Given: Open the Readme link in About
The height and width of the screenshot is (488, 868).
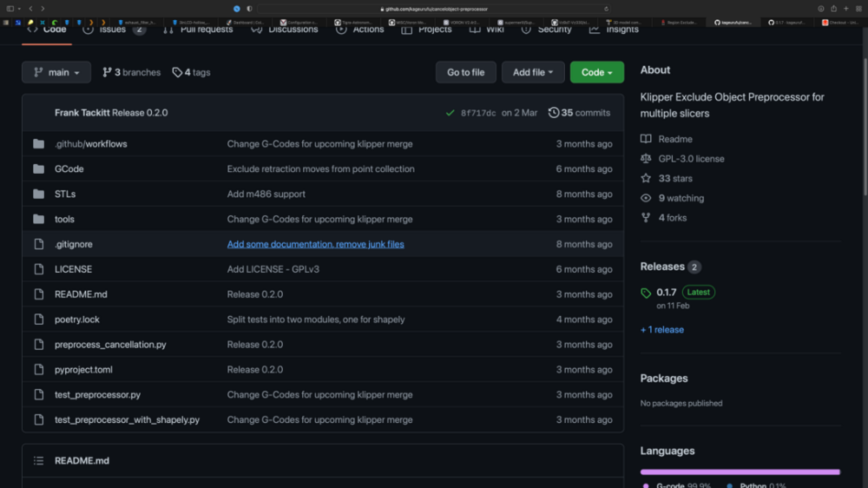Looking at the screenshot, I should pos(667,139).
